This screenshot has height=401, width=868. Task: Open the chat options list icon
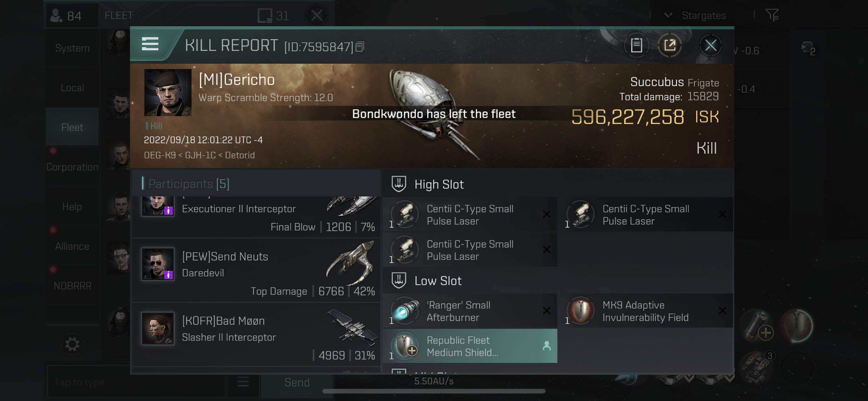click(x=243, y=382)
